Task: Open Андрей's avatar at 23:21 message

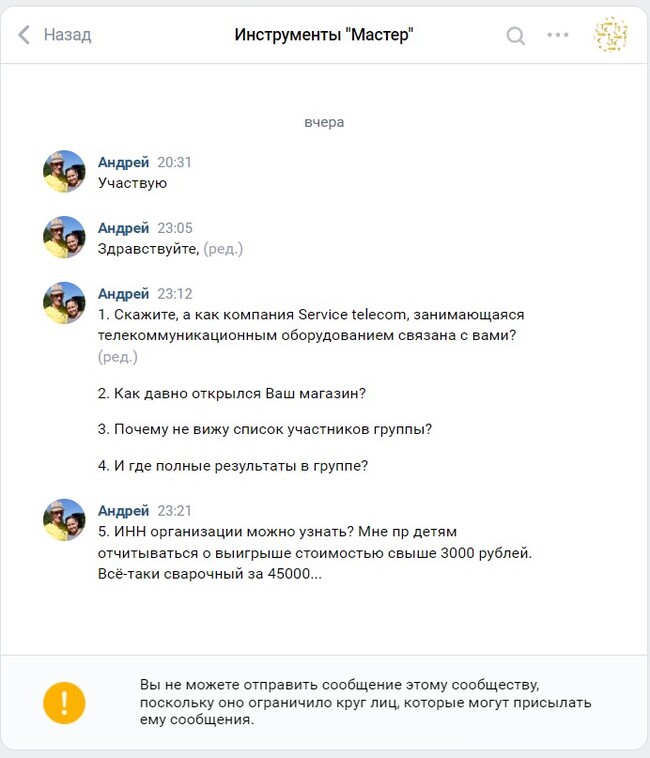Action: click(x=64, y=520)
